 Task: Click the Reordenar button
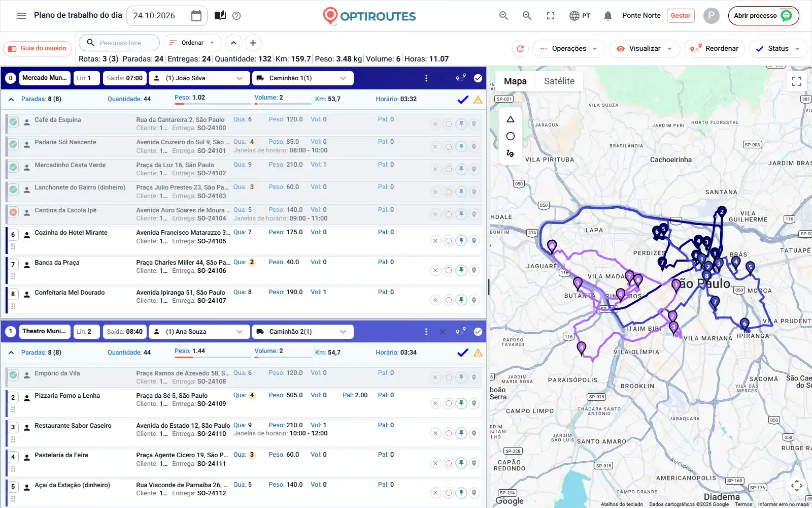pos(715,49)
